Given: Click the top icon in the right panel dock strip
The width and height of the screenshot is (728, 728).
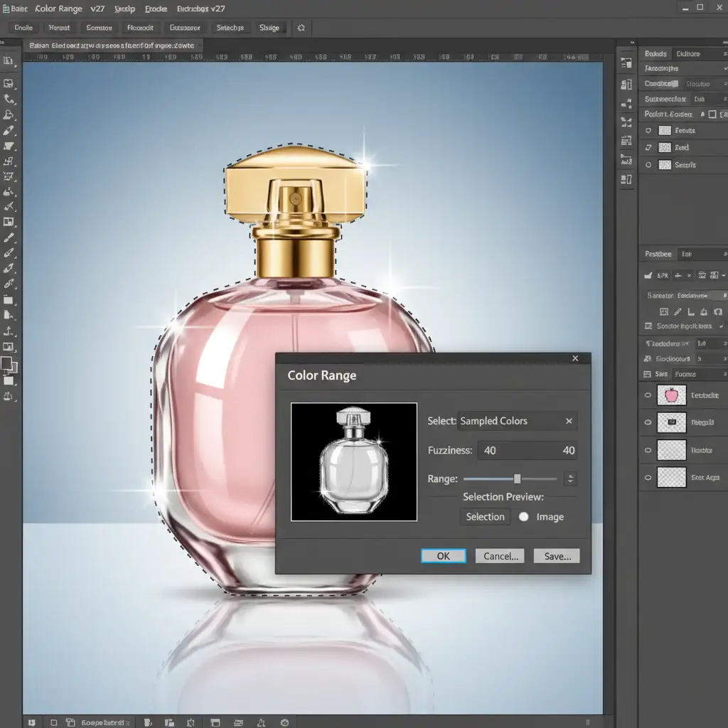Looking at the screenshot, I should tap(626, 64).
